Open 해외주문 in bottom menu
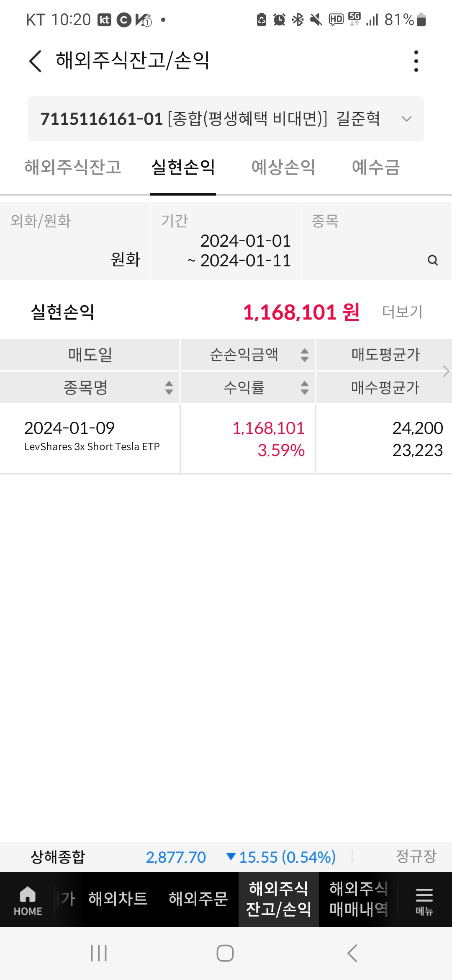Image resolution: width=452 pixels, height=980 pixels. [198, 899]
